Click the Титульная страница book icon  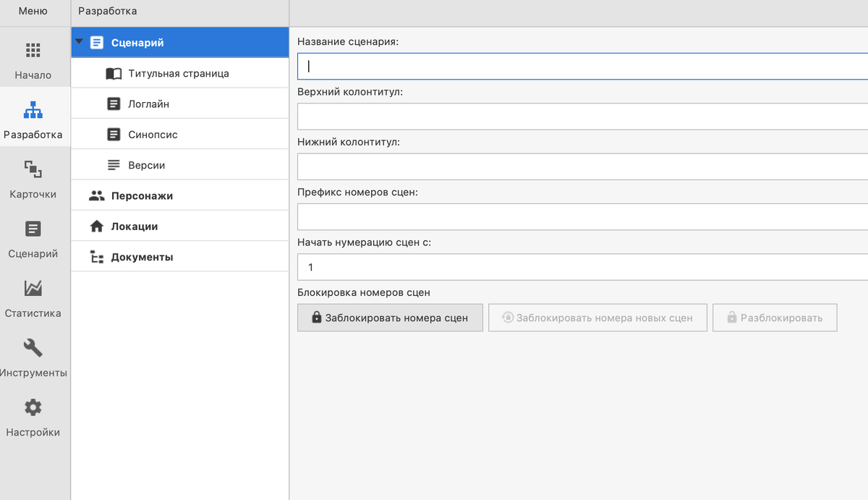(x=114, y=74)
